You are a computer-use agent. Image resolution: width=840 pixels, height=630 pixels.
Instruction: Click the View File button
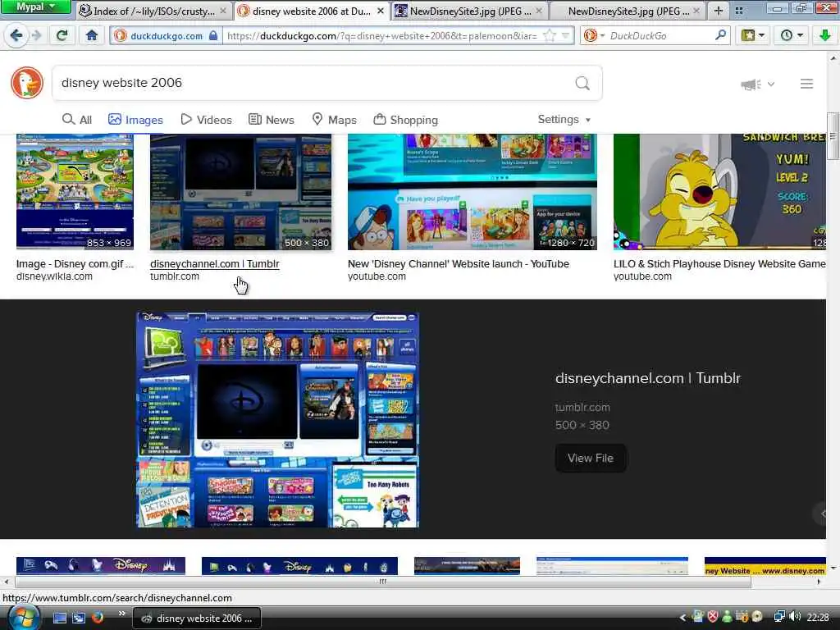591,458
